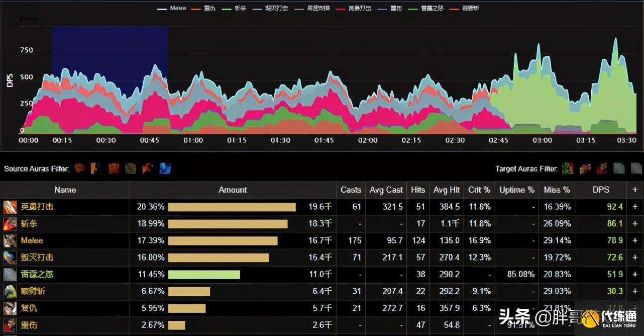
Task: Toggle the 英勇打击 series in chart legend
Action: [353, 9]
